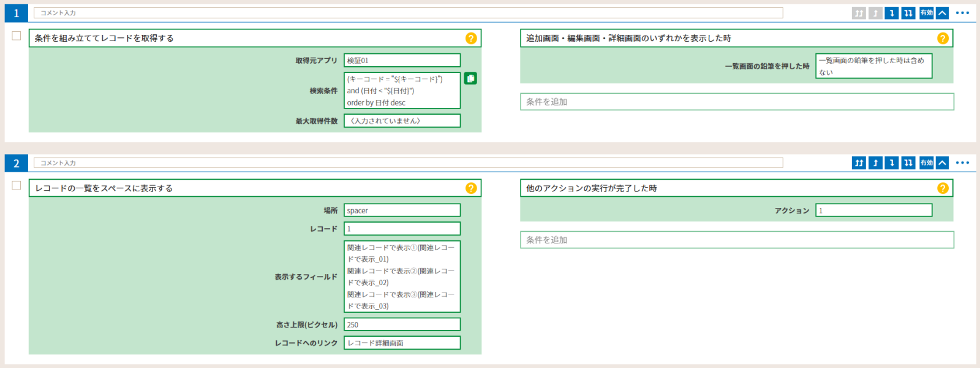Image resolution: width=980 pixels, height=368 pixels.
Task: Move action 1 to the bottom
Action: [908, 13]
